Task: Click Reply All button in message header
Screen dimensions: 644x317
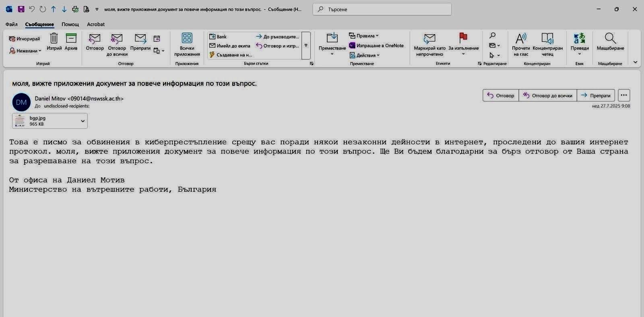Action: click(547, 95)
